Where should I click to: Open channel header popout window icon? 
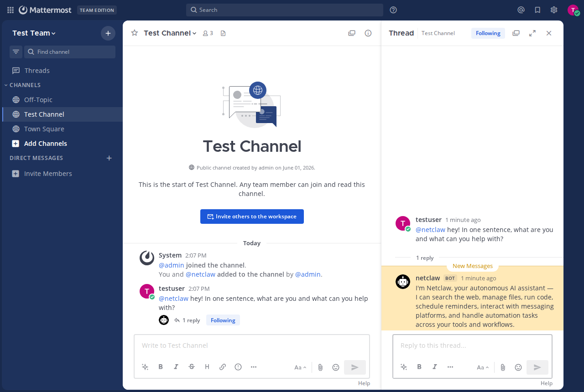[352, 33]
